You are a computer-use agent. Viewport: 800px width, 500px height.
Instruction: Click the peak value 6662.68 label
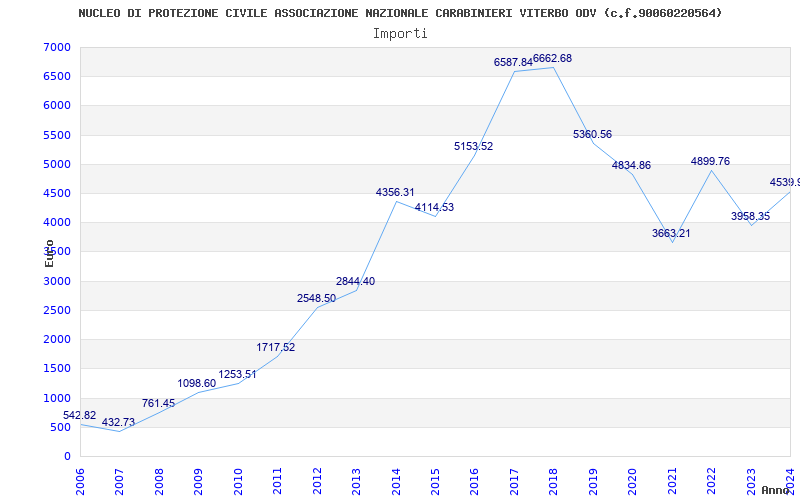coord(553,59)
